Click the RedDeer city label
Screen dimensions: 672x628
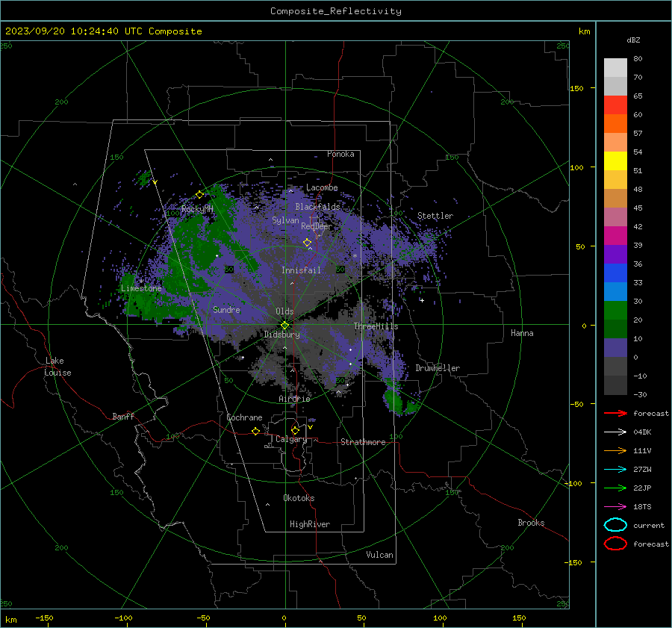pos(317,226)
